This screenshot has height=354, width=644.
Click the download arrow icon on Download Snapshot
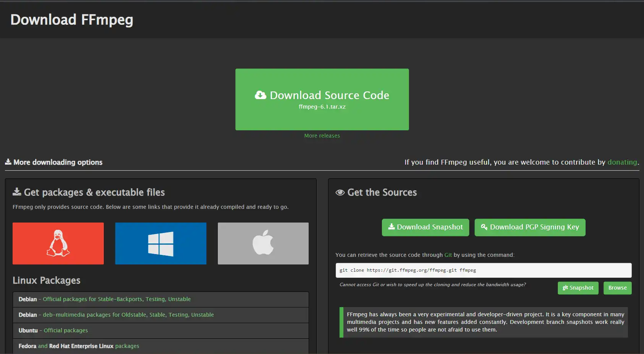pos(391,227)
